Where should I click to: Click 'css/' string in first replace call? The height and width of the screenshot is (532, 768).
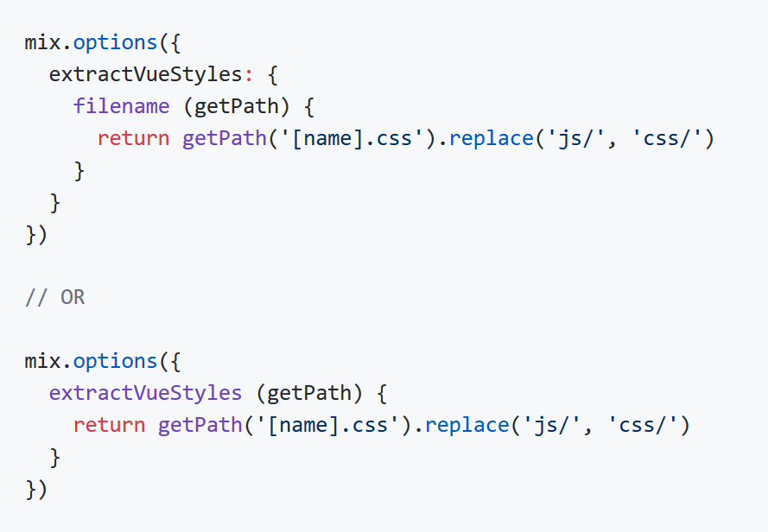point(667,139)
